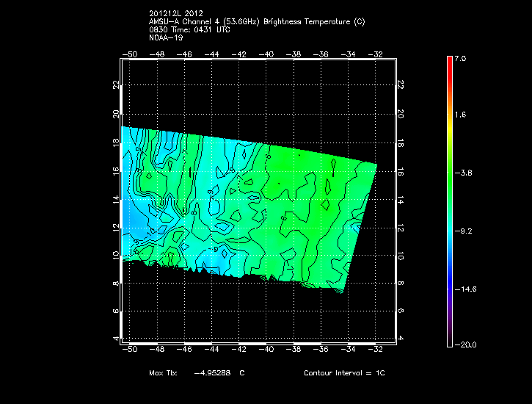Image resolution: width=532 pixels, height=404 pixels.
Task: Pick the dark purple bottom of color bar
Action: 449,338
